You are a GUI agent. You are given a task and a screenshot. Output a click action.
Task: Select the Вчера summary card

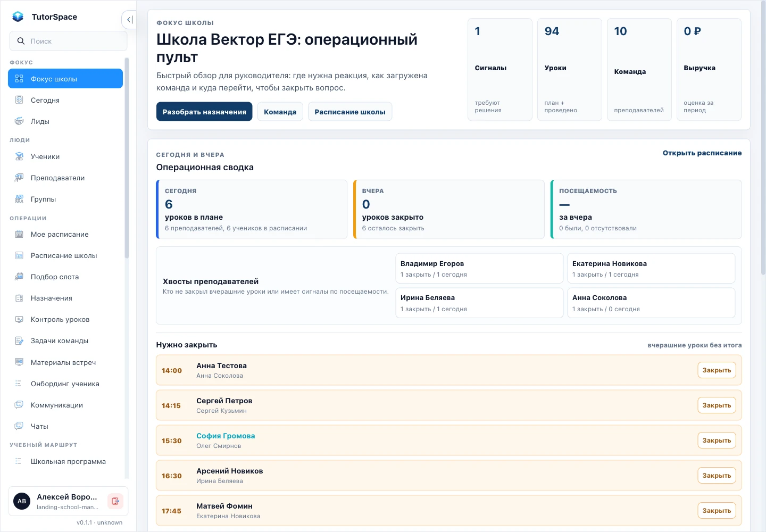(449, 209)
